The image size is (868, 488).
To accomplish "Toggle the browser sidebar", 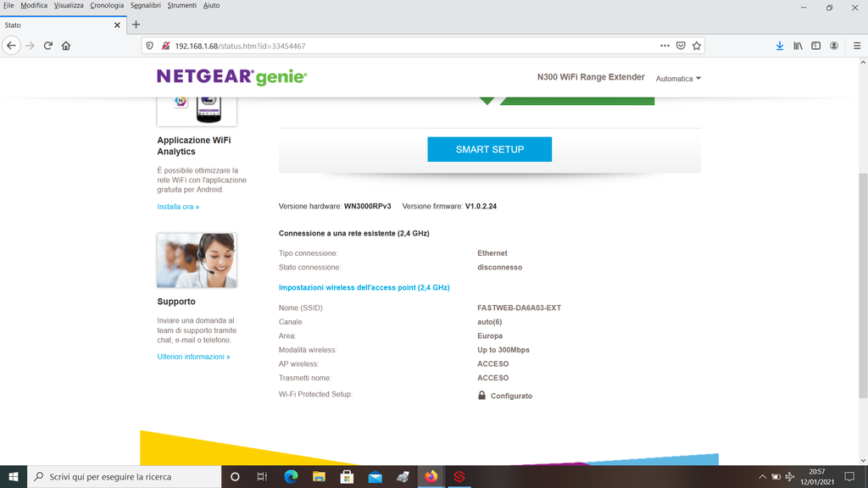I will pos(816,46).
